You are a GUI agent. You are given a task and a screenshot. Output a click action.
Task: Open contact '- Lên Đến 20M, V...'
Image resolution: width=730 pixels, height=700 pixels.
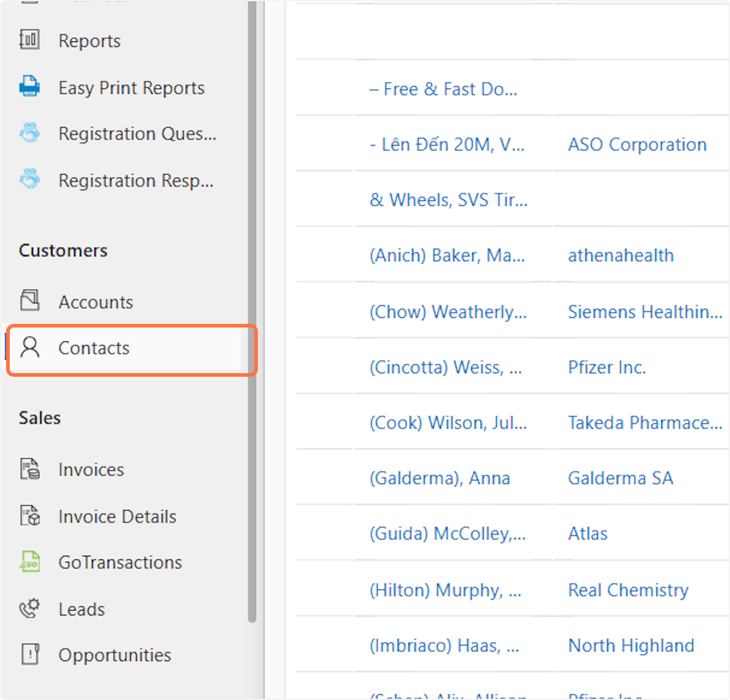(447, 144)
